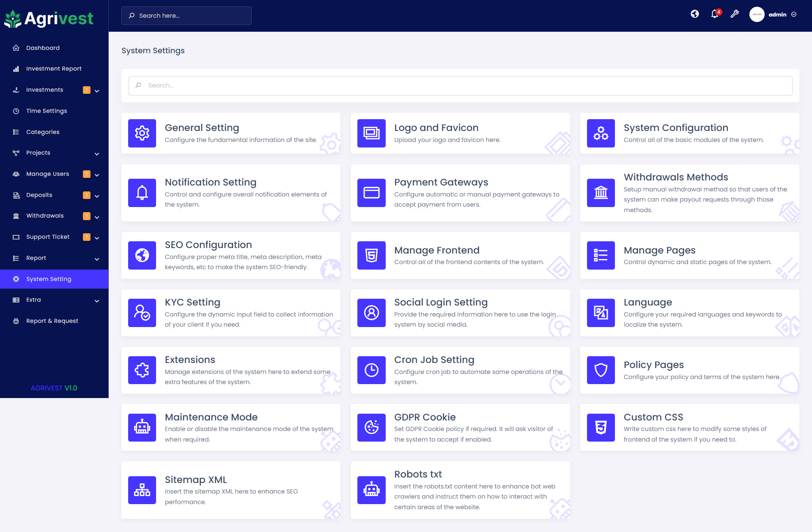
Task: Select the globe icon next to notifications
Action: pyautogui.click(x=694, y=14)
